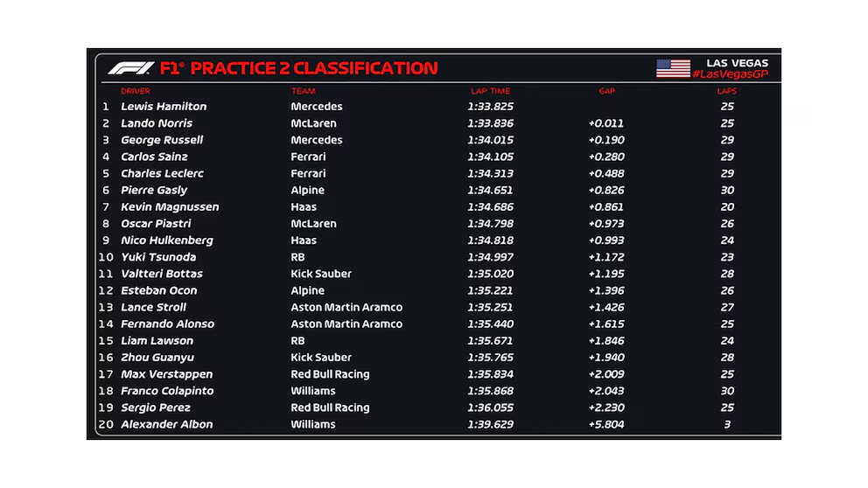Image resolution: width=868 pixels, height=488 pixels.
Task: Click lap time 1:33.825
Action: (x=491, y=106)
